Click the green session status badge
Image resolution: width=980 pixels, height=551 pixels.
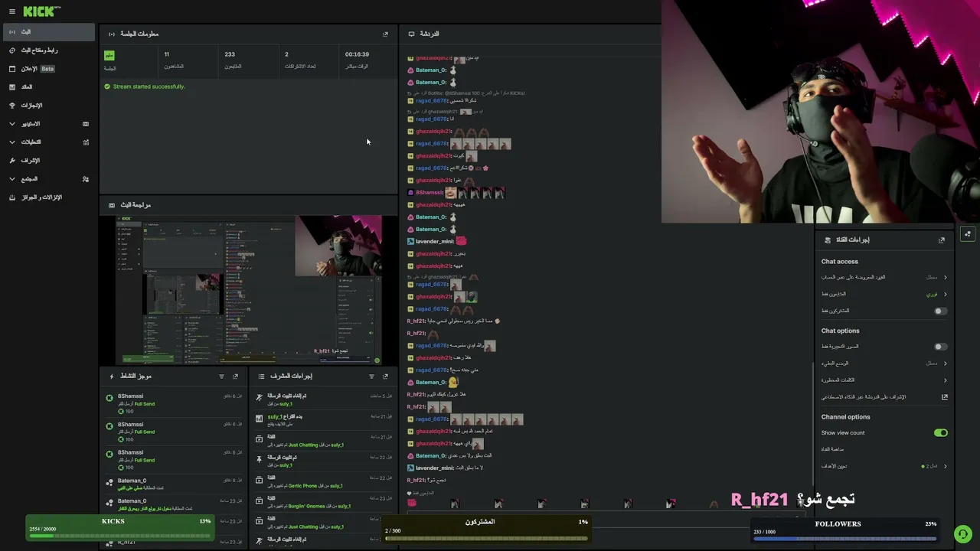pyautogui.click(x=109, y=55)
